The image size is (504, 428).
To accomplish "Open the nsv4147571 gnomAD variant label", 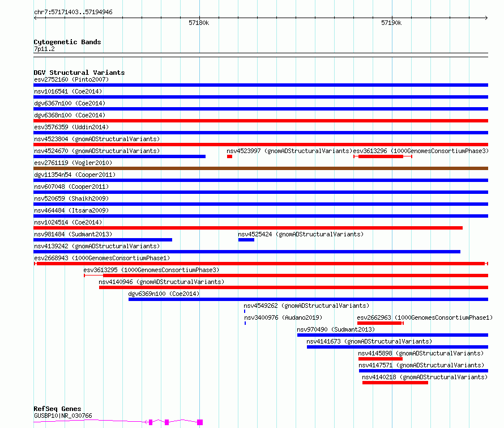I will pos(421,365).
